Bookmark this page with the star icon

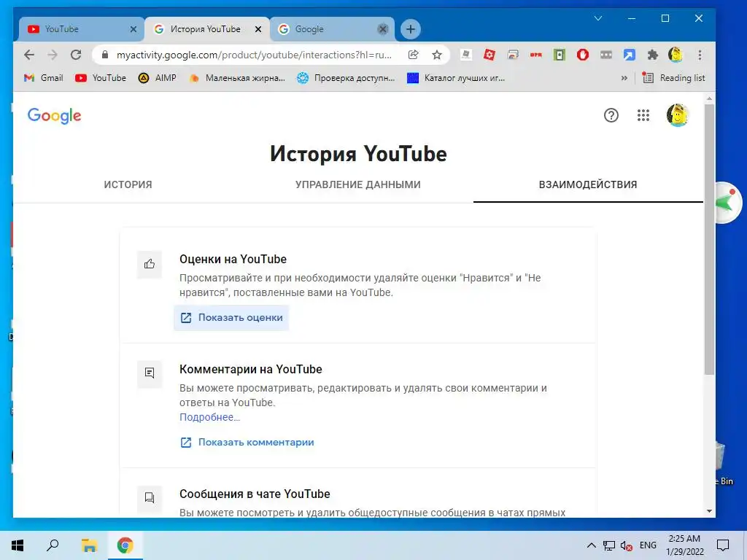pyautogui.click(x=437, y=55)
